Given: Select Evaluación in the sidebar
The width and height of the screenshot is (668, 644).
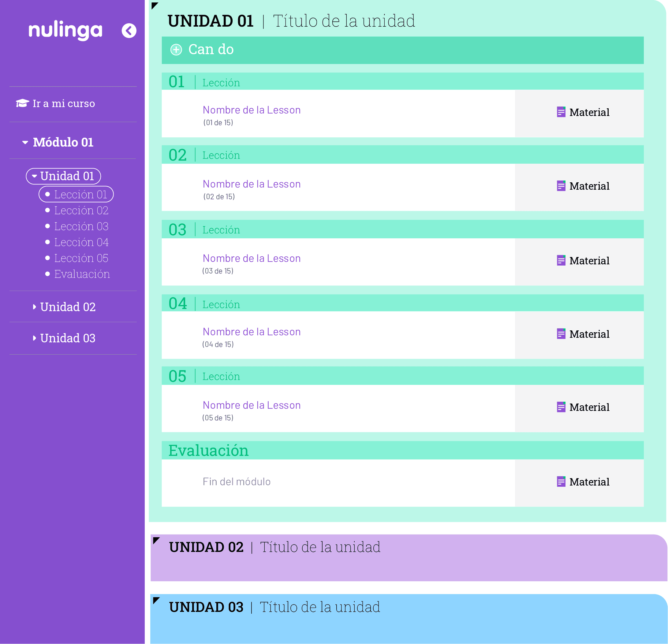Looking at the screenshot, I should 78,274.
